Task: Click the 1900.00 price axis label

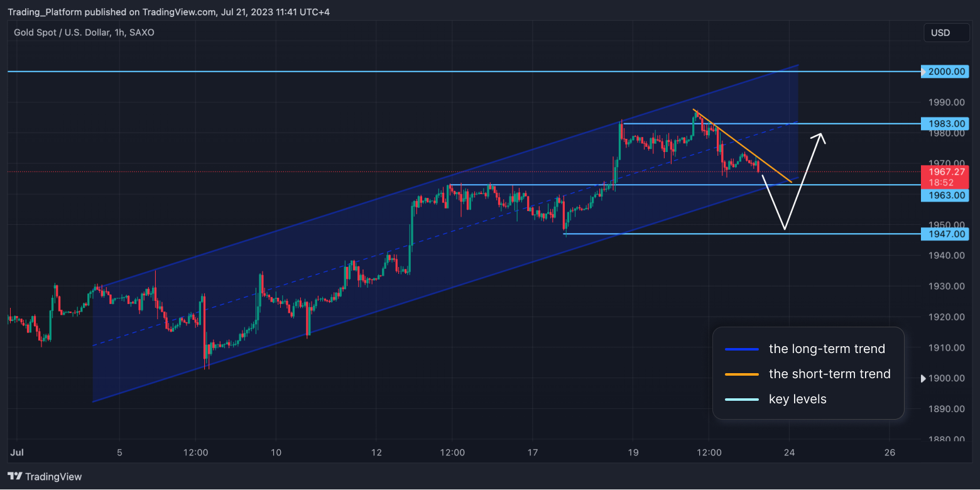Action: [x=947, y=378]
